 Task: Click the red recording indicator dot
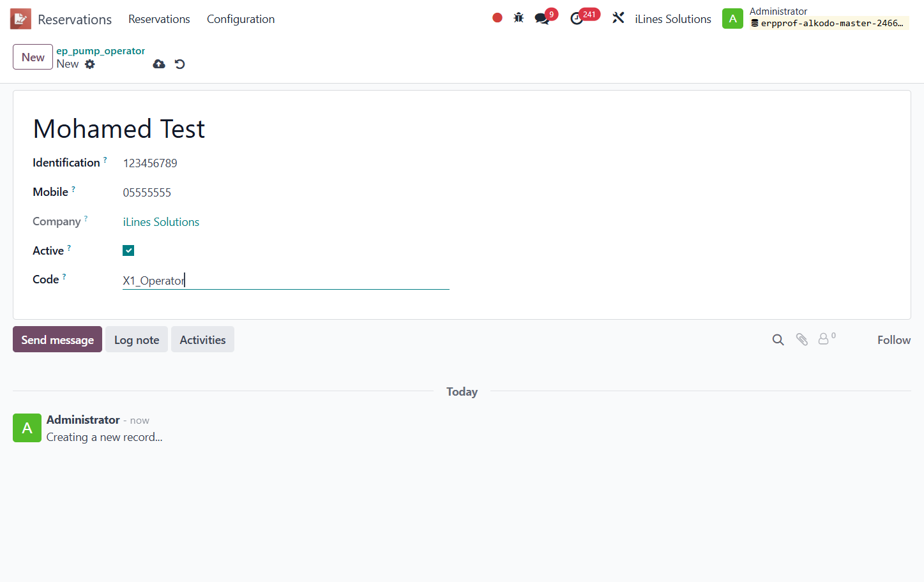pyautogui.click(x=497, y=18)
